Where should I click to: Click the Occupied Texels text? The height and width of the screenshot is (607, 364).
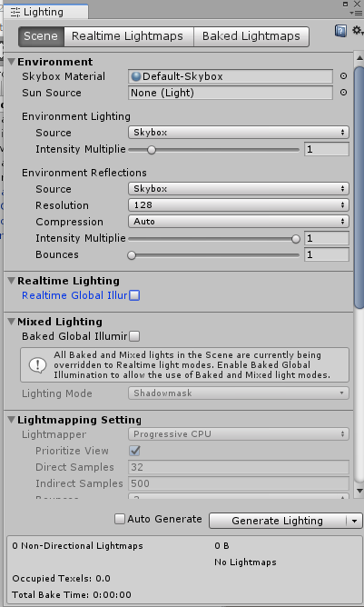tap(61, 578)
